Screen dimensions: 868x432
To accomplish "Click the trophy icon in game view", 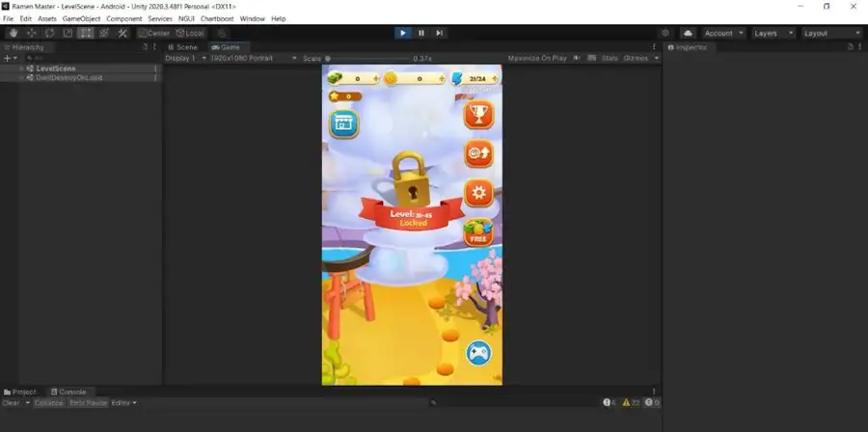I will click(478, 116).
